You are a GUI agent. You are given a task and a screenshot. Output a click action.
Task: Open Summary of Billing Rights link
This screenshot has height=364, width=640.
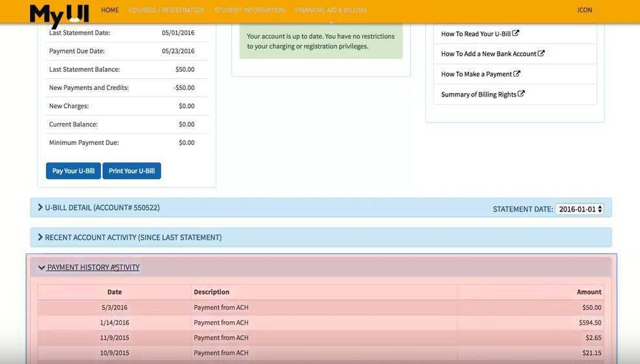478,95
